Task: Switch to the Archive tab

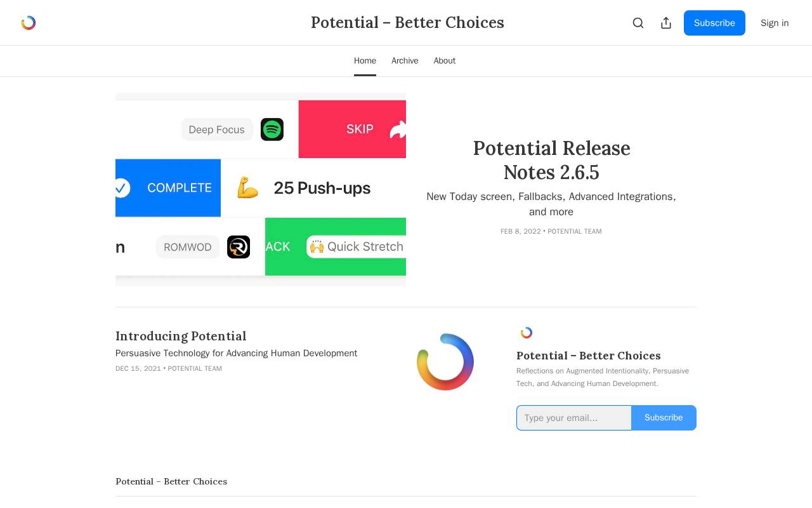Action: tap(405, 61)
